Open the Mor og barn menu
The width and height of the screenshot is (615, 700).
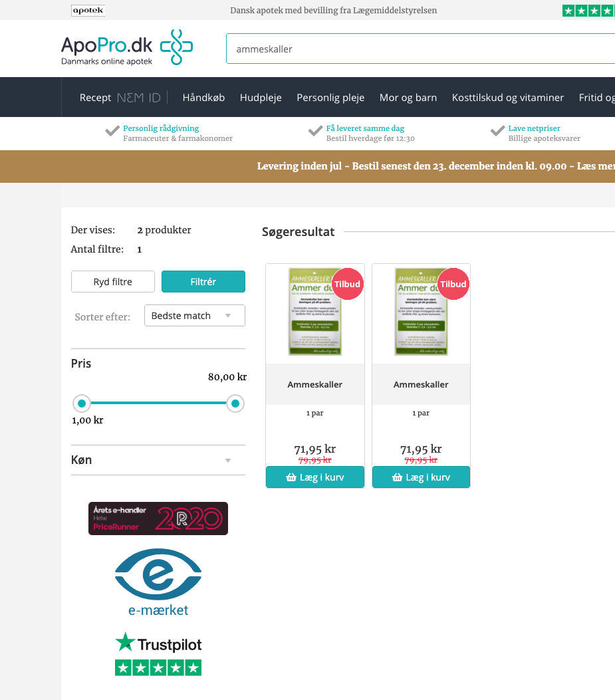click(408, 98)
